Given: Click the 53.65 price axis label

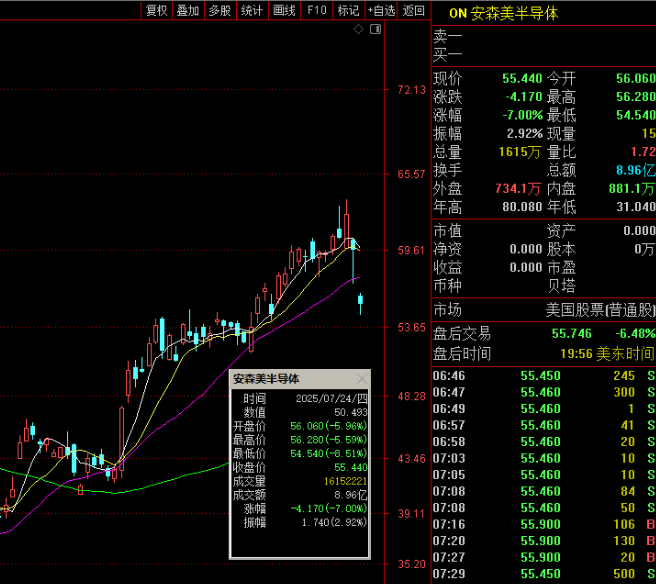Looking at the screenshot, I should point(411,327).
